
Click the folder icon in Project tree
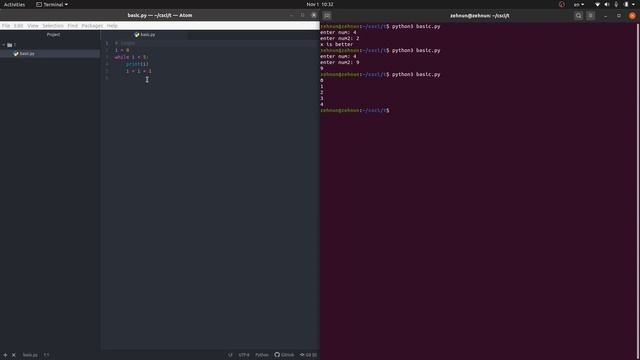9,45
